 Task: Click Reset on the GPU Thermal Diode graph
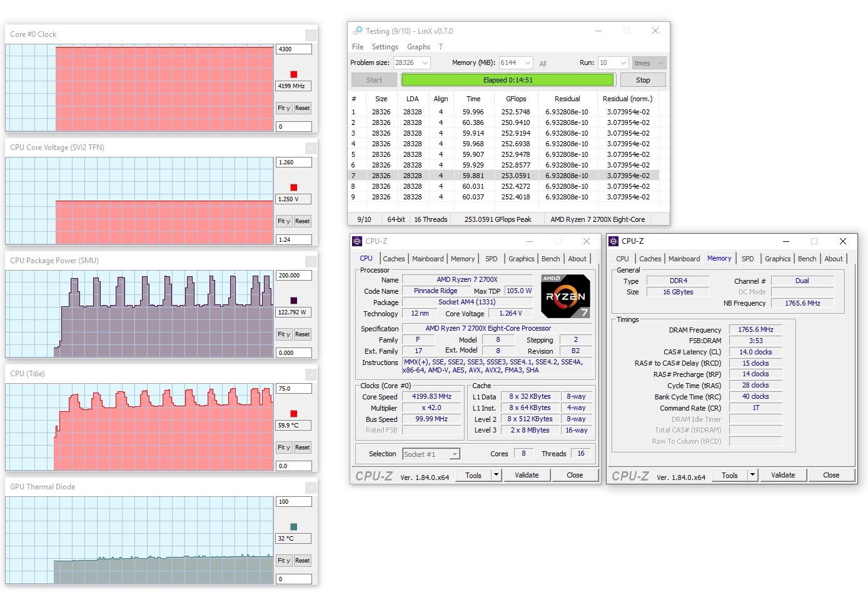pyautogui.click(x=303, y=561)
